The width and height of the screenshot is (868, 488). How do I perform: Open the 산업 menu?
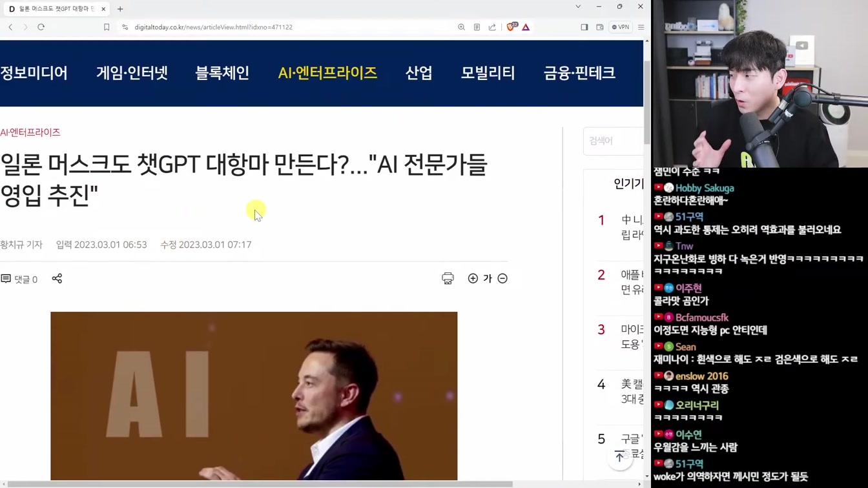pyautogui.click(x=418, y=73)
